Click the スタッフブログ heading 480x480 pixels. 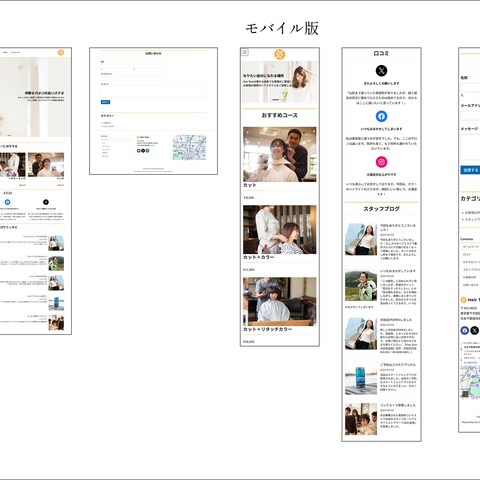tap(381, 209)
